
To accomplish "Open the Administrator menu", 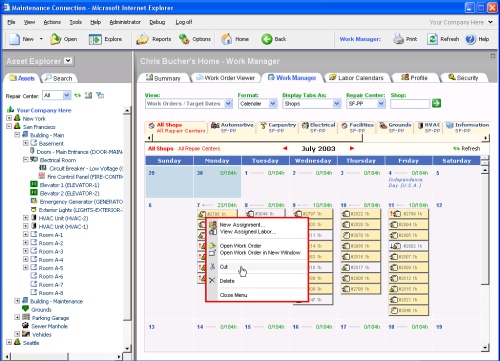I will coord(125,22).
